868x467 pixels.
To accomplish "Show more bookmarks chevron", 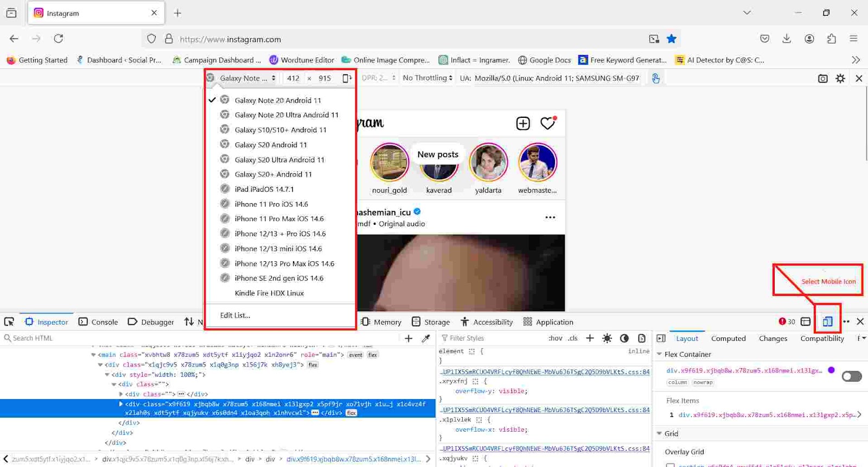I will click(x=856, y=60).
